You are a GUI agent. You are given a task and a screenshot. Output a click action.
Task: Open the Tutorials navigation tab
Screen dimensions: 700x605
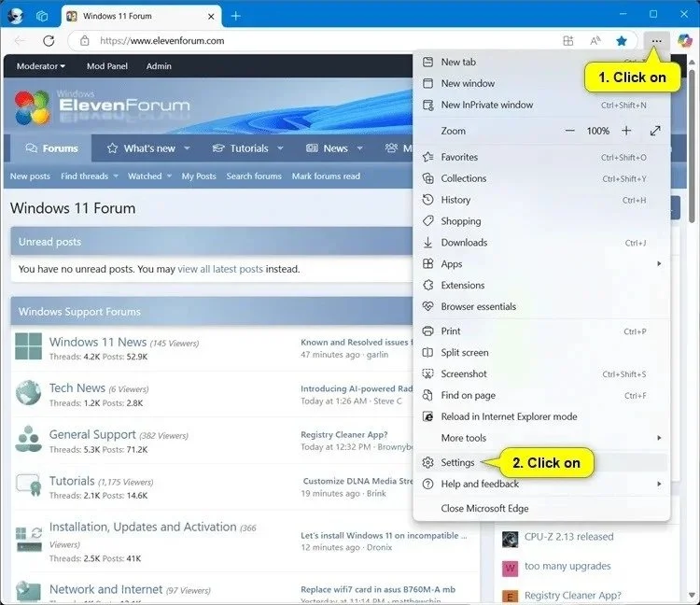(x=240, y=148)
